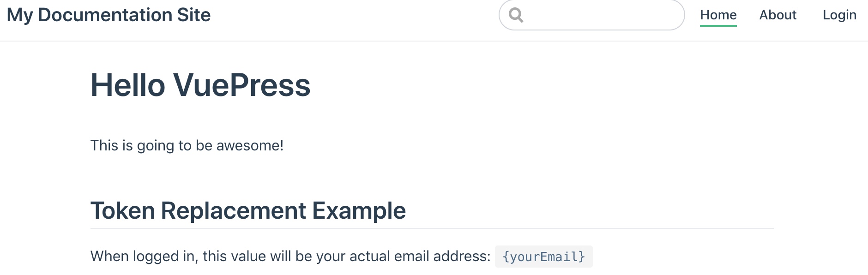Click the 'This is going to be awesome!' paragraph
The width and height of the screenshot is (868, 275).
(x=187, y=145)
